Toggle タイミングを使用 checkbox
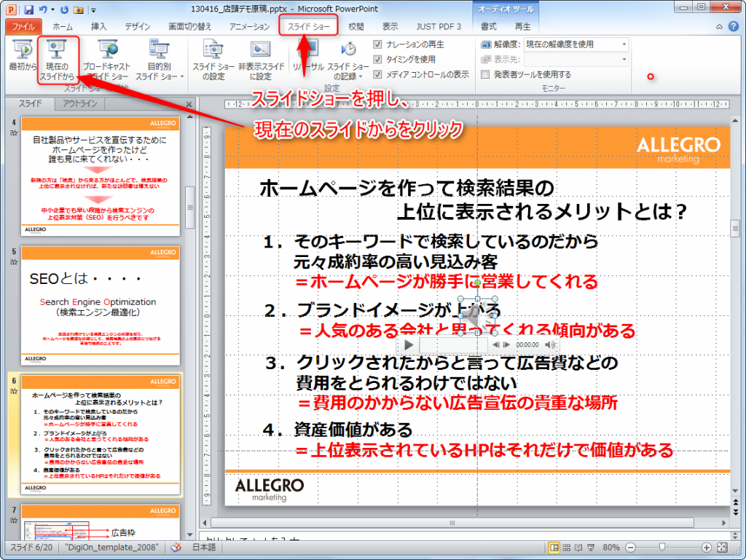 pyautogui.click(x=378, y=60)
